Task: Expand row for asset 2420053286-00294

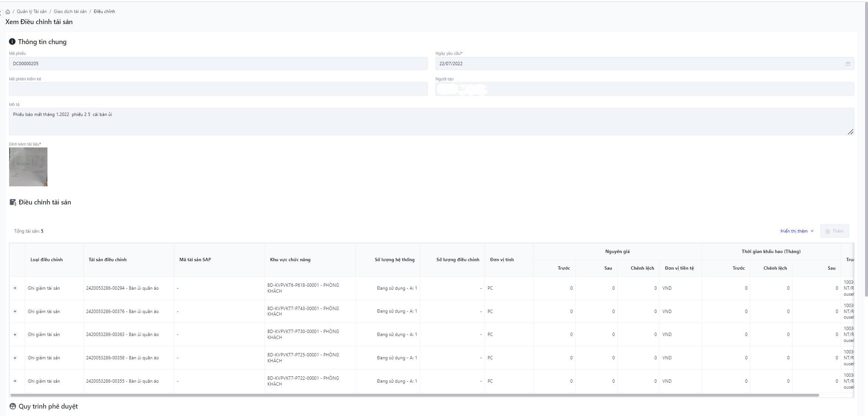Action: coord(15,288)
